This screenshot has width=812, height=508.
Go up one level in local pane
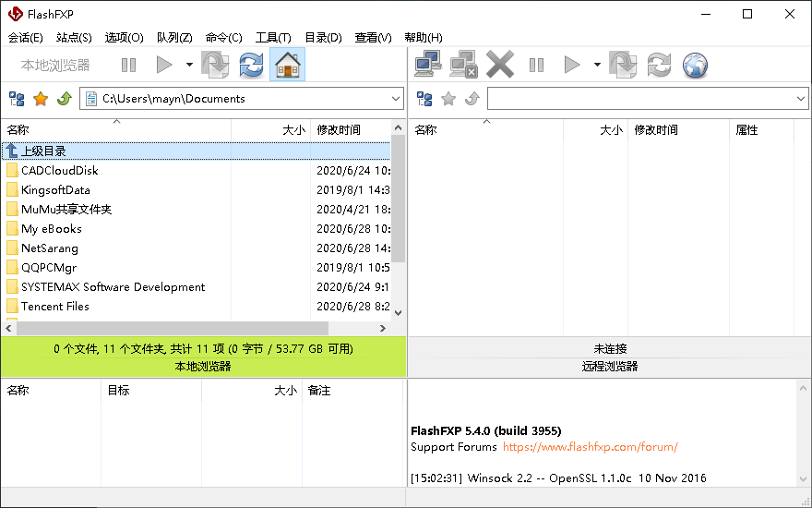(65, 99)
